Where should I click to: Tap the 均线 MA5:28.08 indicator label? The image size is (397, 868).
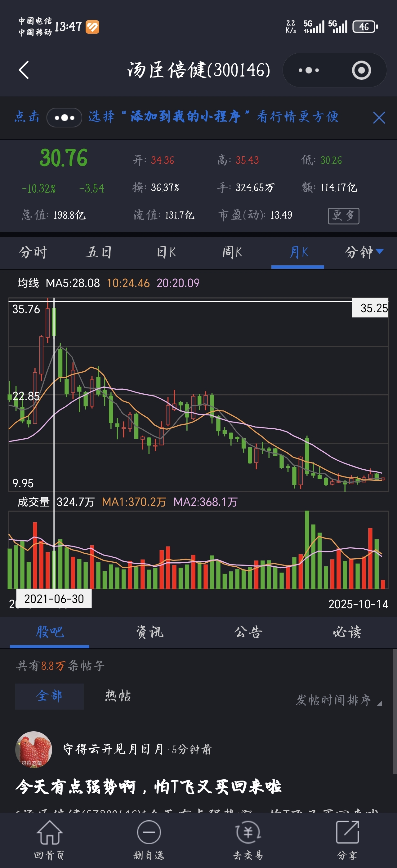[59, 283]
